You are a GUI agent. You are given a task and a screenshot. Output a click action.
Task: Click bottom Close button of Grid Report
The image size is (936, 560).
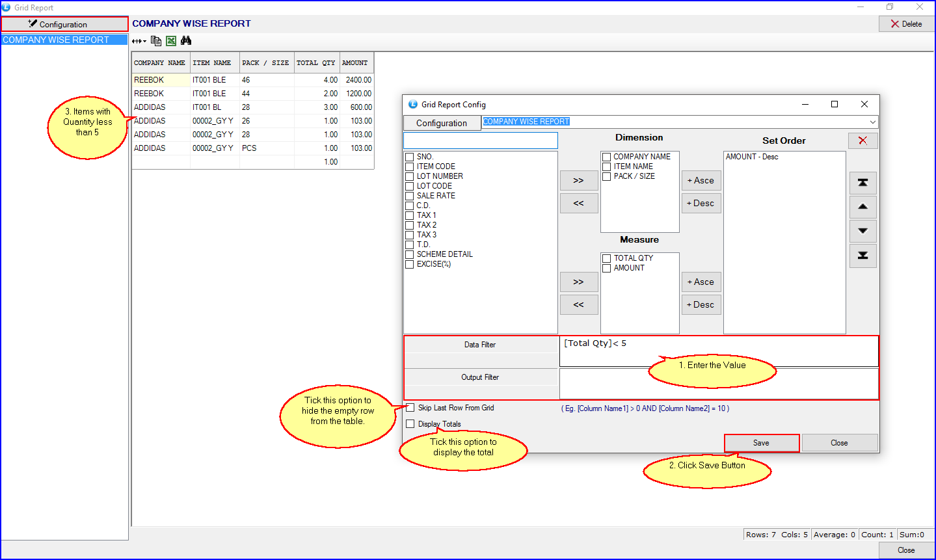906,550
